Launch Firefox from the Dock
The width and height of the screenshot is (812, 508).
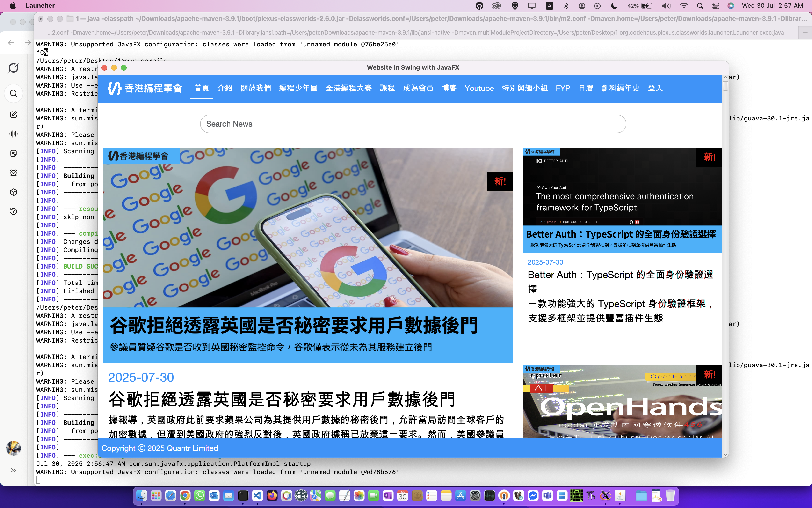pos(272,496)
